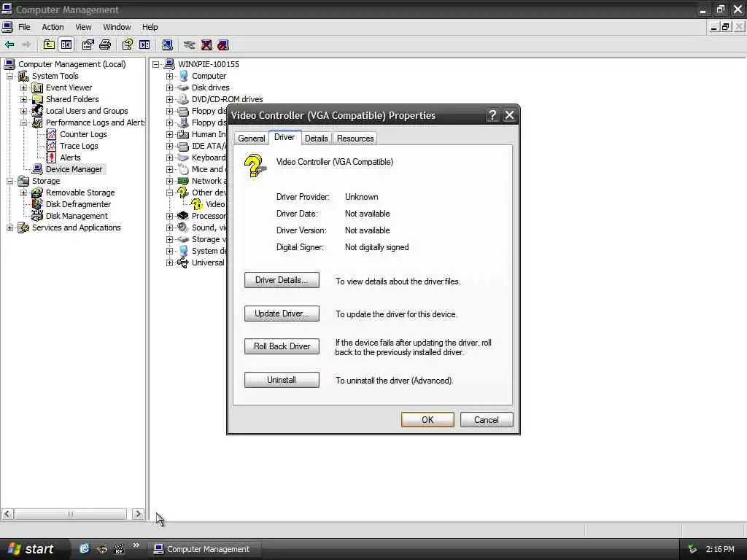Expand the quick launch overflow chevron
This screenshot has height=560, width=747.
136,545
